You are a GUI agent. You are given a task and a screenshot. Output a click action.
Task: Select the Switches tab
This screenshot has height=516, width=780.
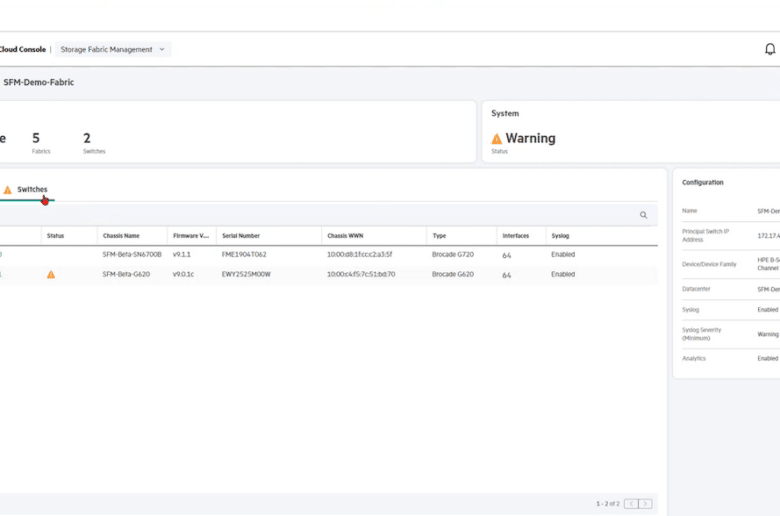tap(32, 190)
